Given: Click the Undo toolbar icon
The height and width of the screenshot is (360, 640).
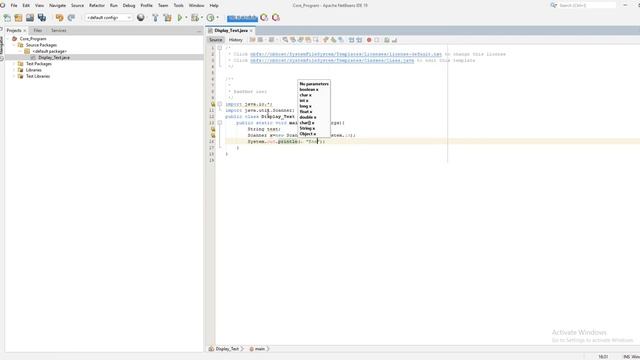Looking at the screenshot, I should click(60, 18).
